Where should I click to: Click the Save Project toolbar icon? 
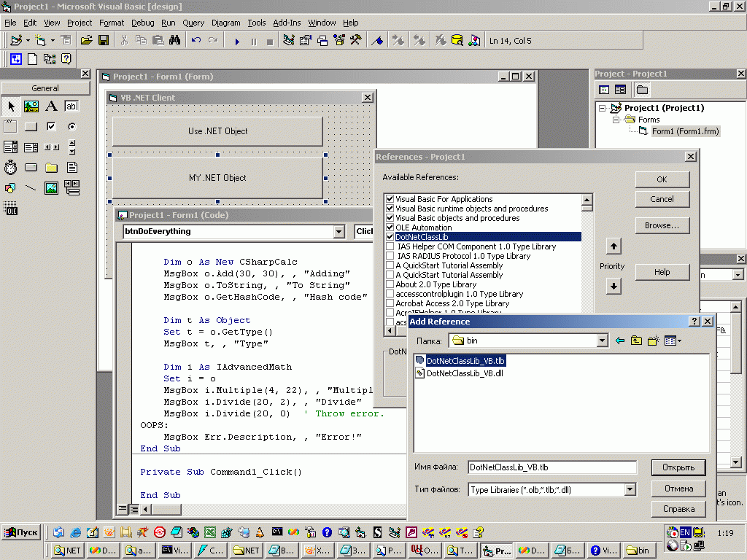pyautogui.click(x=104, y=41)
